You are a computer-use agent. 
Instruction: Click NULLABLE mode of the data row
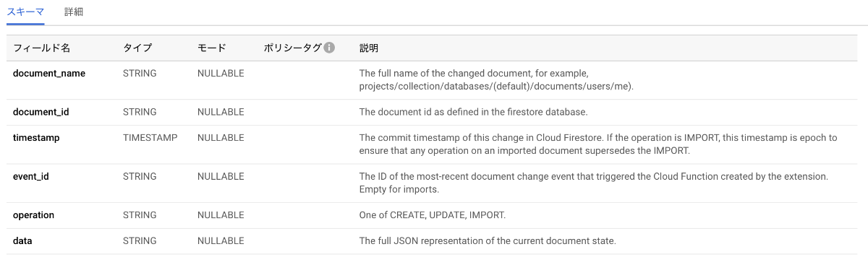[x=221, y=241]
